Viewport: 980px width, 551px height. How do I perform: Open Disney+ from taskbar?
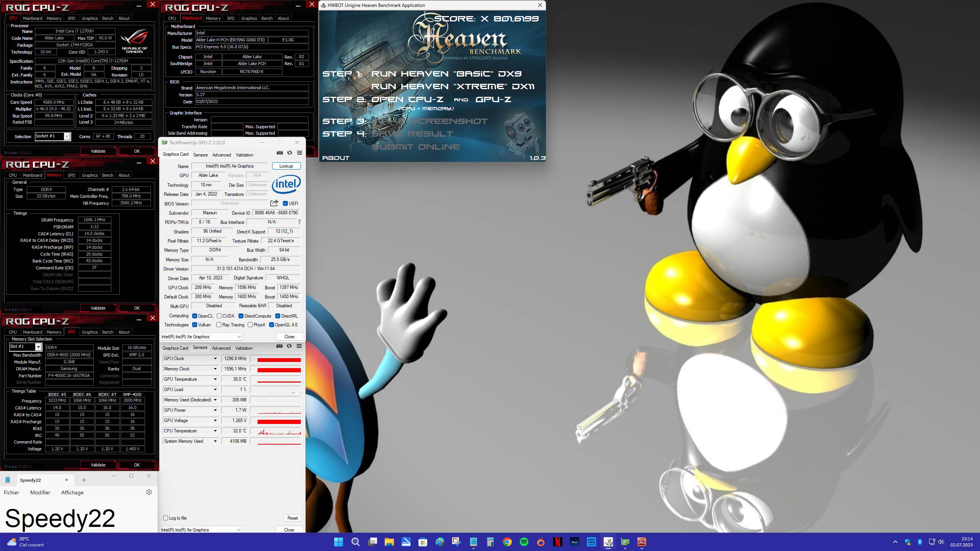pyautogui.click(x=574, y=542)
